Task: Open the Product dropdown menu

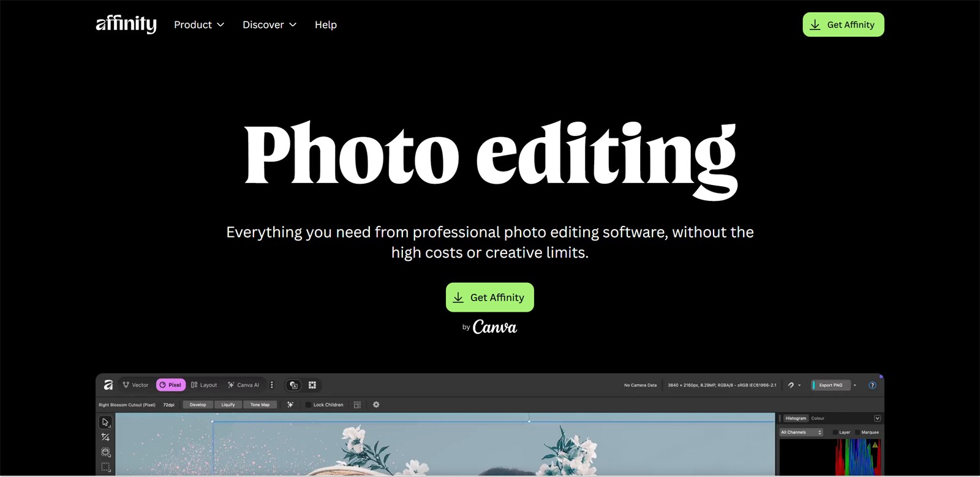Action: click(199, 24)
